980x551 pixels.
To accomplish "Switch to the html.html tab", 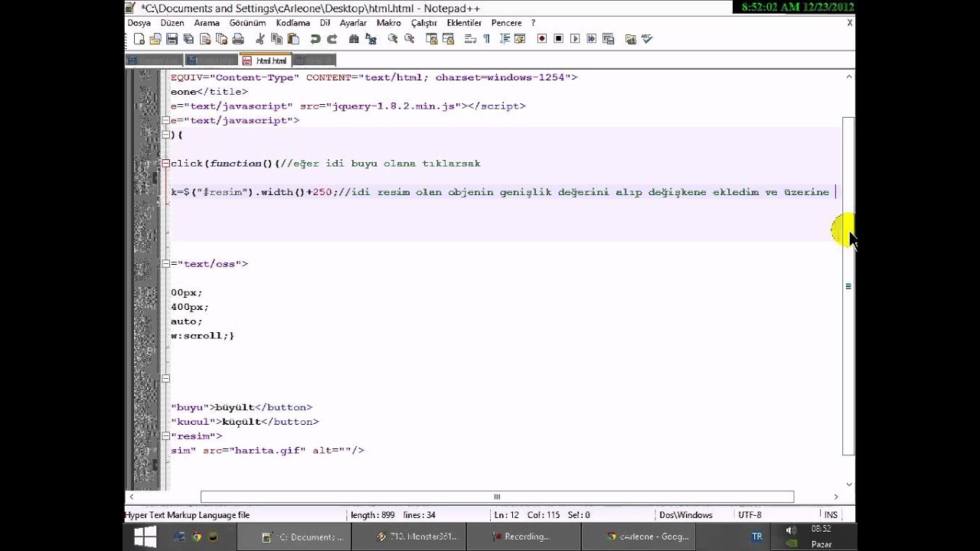I will [265, 60].
